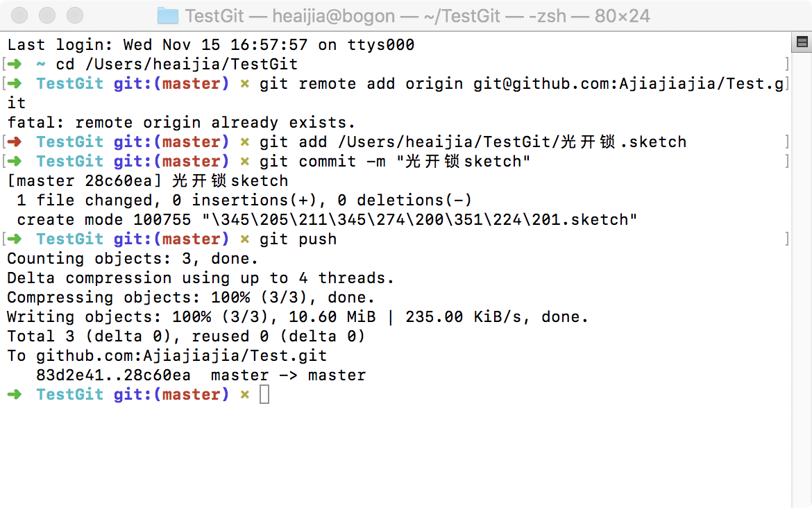Click the TestGit folder proxy icon in title bar

tap(167, 16)
